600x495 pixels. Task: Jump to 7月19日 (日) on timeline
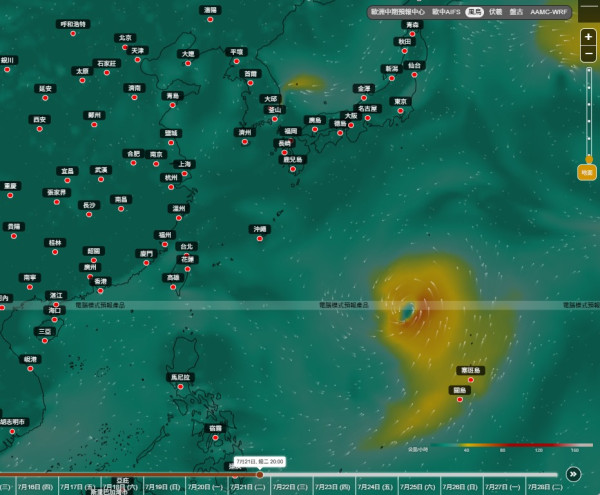coord(163,487)
